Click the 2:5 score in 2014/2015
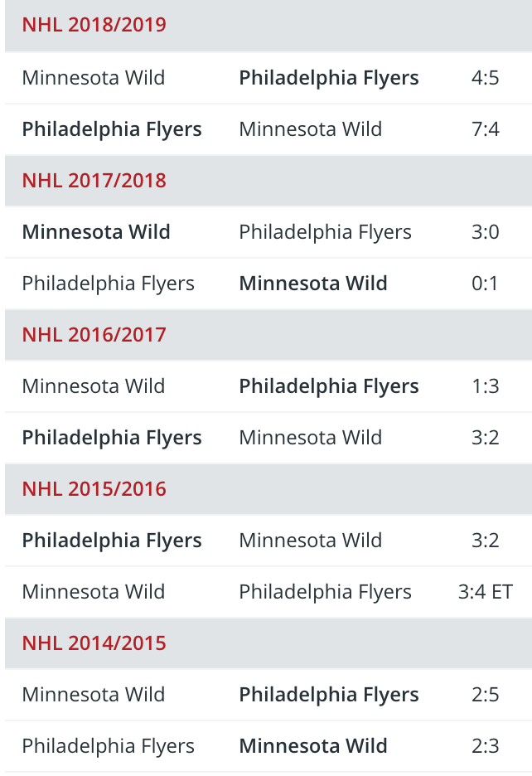This screenshot has height=776, width=532. [485, 695]
